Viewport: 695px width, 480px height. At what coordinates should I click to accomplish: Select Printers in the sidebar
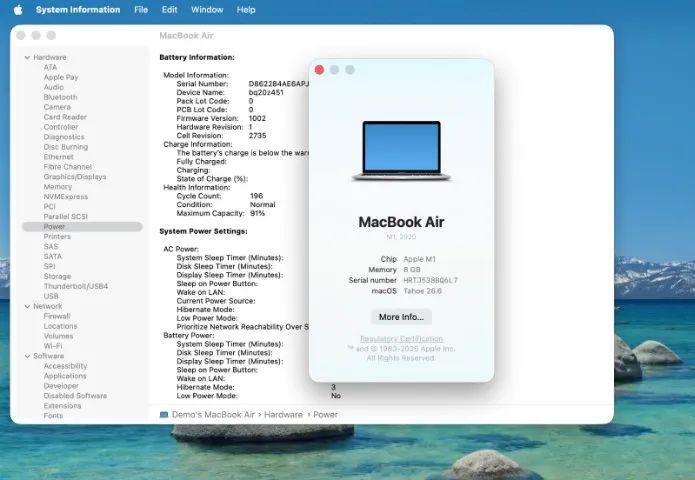[57, 237]
